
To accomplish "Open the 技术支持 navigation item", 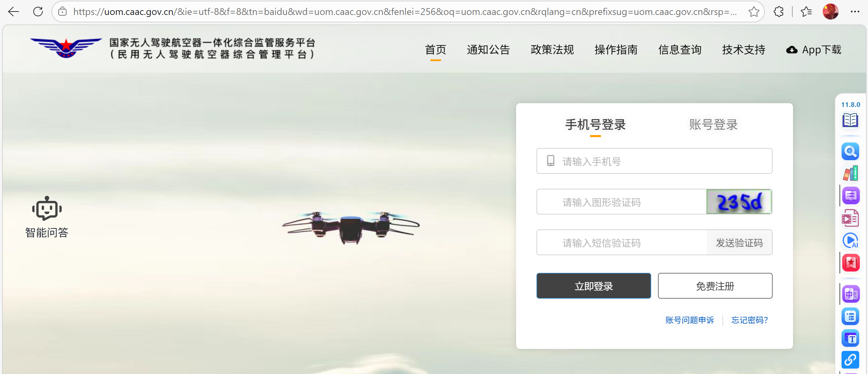I will [x=743, y=50].
